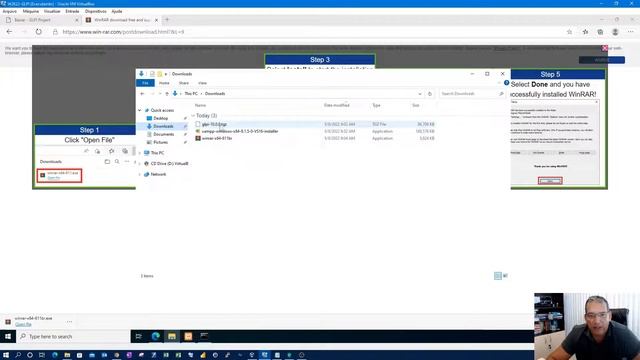
Task: Select Desktop in Quick access
Action: coord(161,118)
